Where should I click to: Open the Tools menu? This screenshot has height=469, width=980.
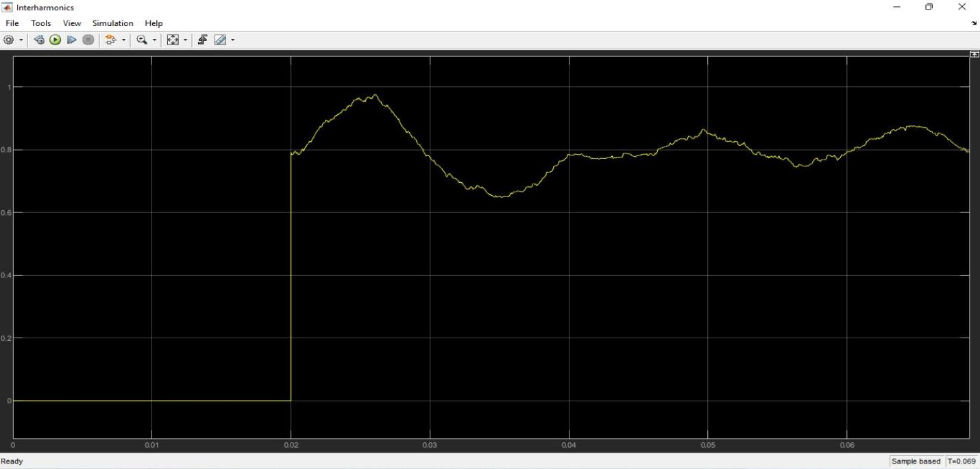40,23
